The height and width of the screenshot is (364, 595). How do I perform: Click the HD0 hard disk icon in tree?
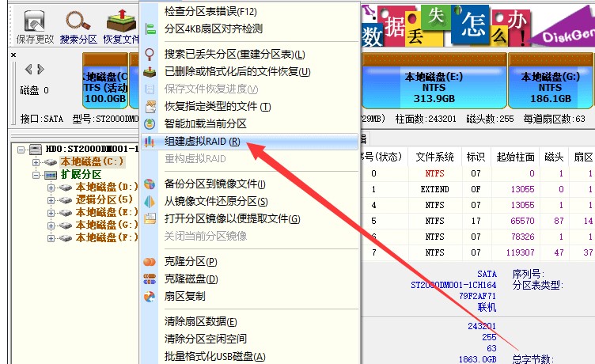point(36,150)
